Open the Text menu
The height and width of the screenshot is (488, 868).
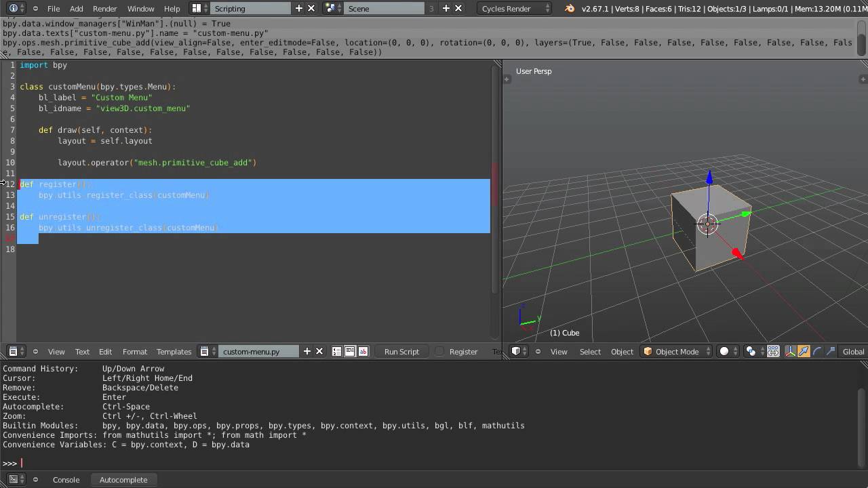82,351
